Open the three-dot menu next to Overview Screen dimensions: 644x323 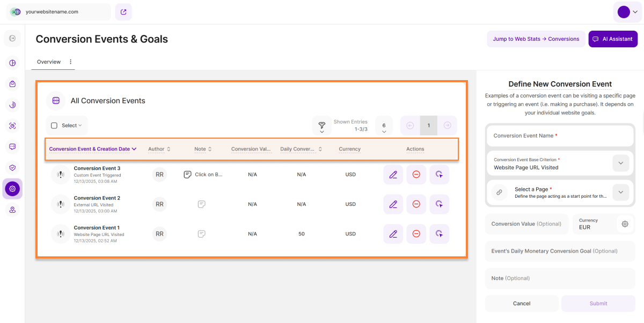click(70, 62)
